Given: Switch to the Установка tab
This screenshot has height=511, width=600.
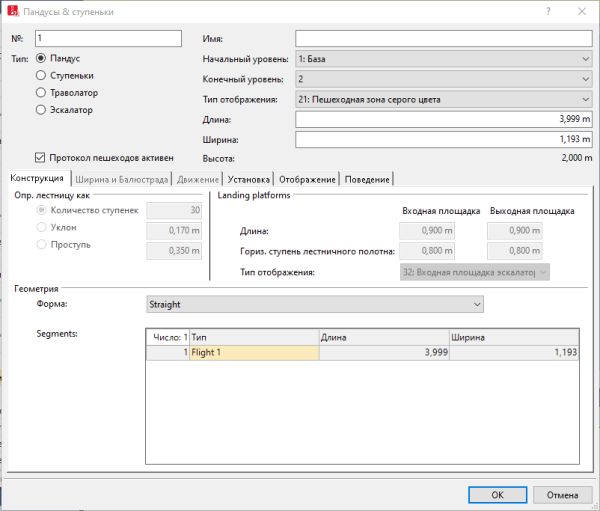Looking at the screenshot, I should click(x=251, y=179).
